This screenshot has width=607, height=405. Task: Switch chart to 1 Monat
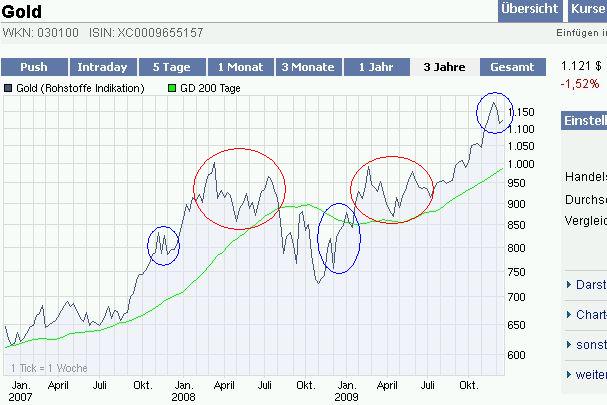pos(241,67)
